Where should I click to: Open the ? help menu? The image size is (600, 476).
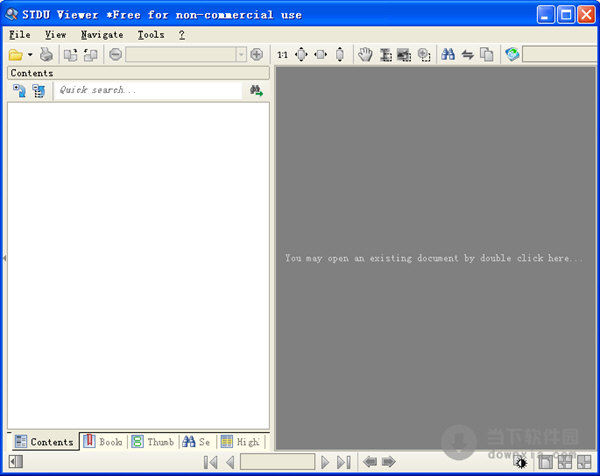(x=182, y=35)
